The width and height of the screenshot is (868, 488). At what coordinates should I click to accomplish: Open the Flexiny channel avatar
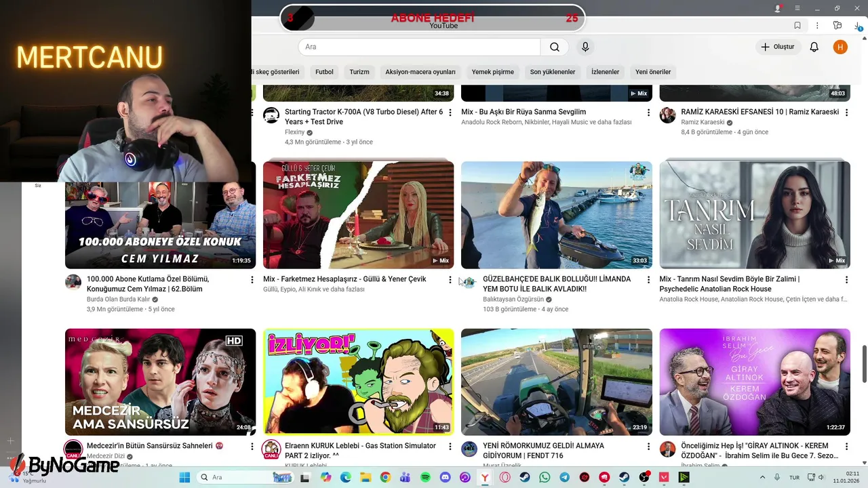(271, 115)
